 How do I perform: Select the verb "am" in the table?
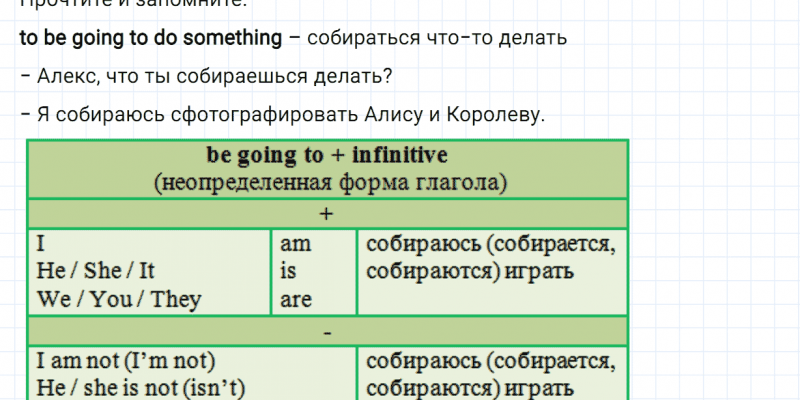click(x=295, y=244)
